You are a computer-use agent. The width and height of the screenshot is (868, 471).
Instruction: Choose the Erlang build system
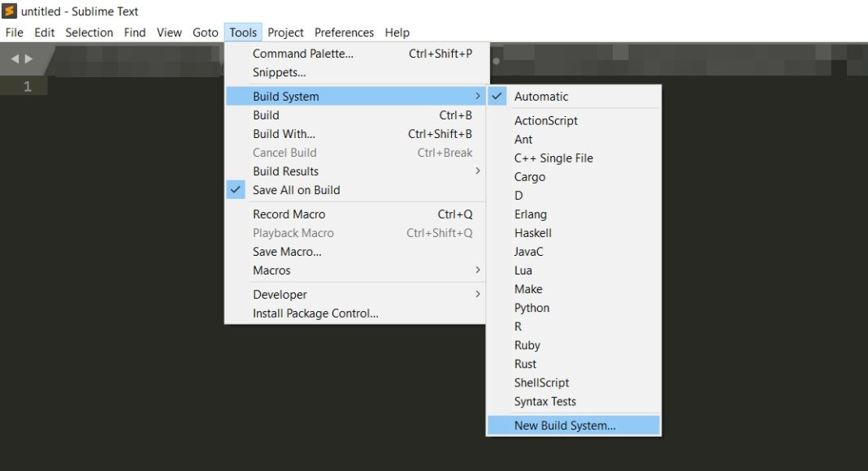point(530,214)
